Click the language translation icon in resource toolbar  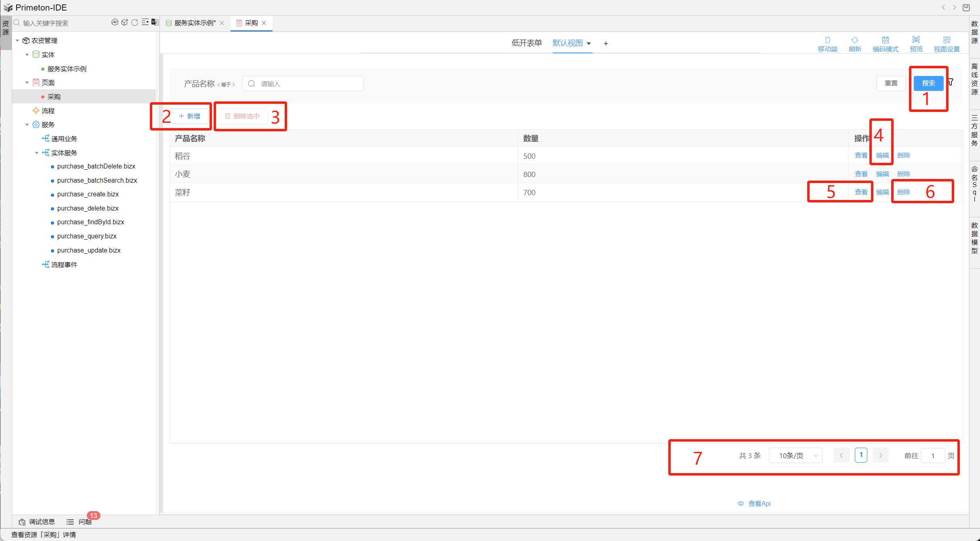[x=155, y=22]
